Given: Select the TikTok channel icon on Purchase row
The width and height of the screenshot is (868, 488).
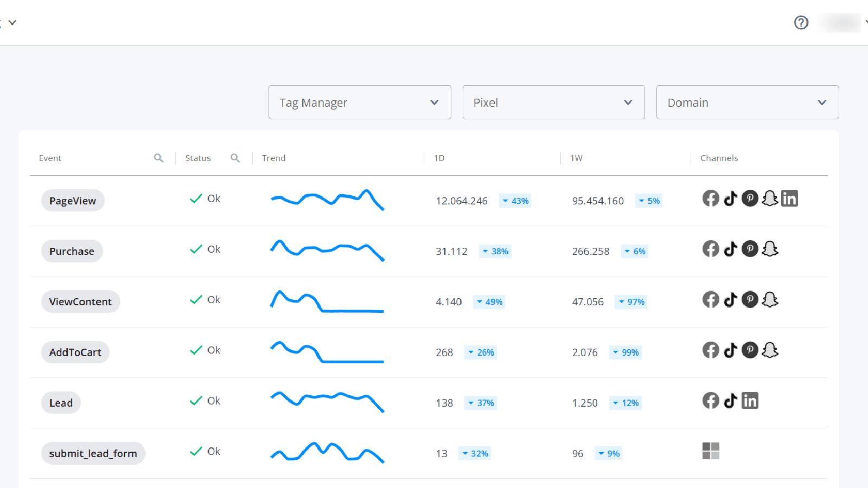Looking at the screenshot, I should 730,249.
